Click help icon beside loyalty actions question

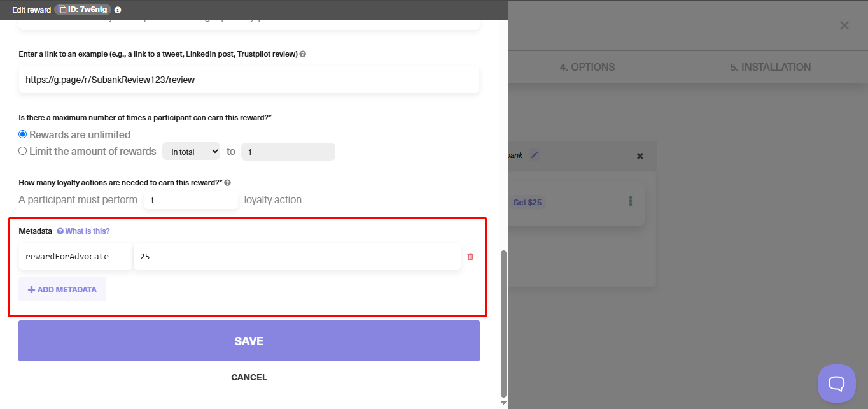coord(228,183)
